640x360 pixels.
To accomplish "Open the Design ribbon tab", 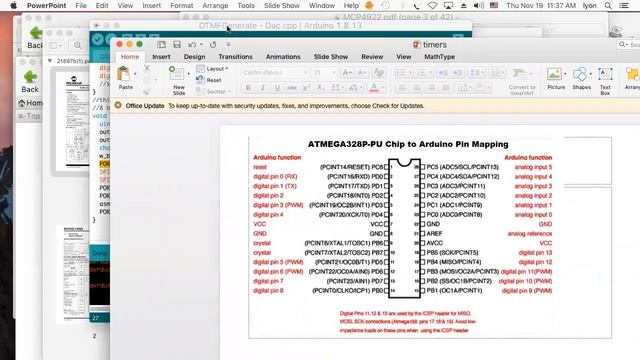I will [x=194, y=57].
